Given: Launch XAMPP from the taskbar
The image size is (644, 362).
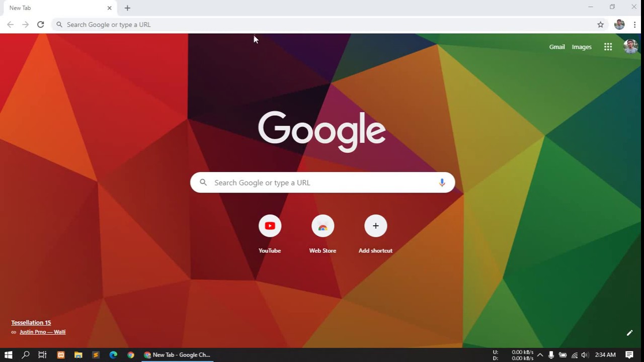Looking at the screenshot, I should coord(61,355).
